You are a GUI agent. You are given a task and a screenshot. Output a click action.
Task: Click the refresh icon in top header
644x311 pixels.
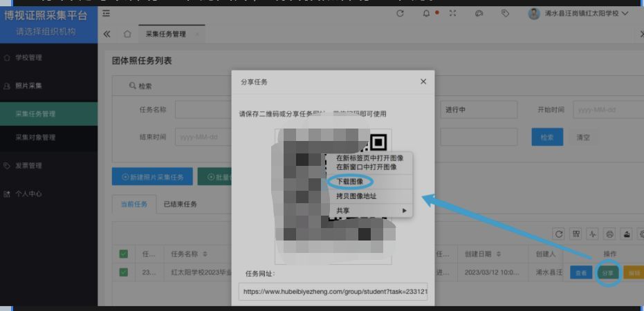point(400,14)
